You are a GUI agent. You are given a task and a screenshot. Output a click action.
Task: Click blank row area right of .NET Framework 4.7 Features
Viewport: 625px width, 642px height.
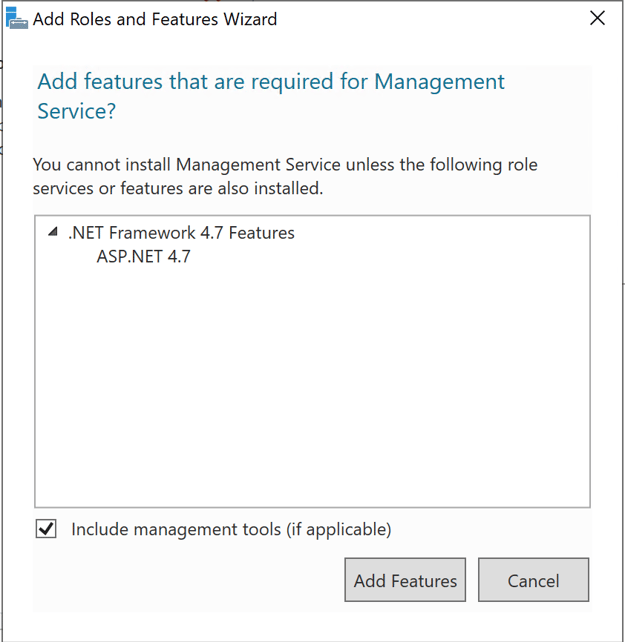(x=440, y=233)
